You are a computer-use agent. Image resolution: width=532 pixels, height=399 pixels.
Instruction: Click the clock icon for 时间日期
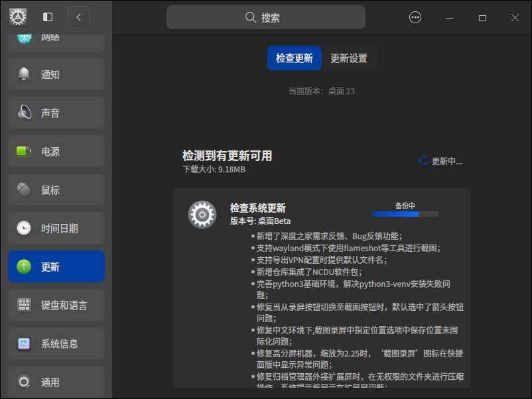click(24, 228)
